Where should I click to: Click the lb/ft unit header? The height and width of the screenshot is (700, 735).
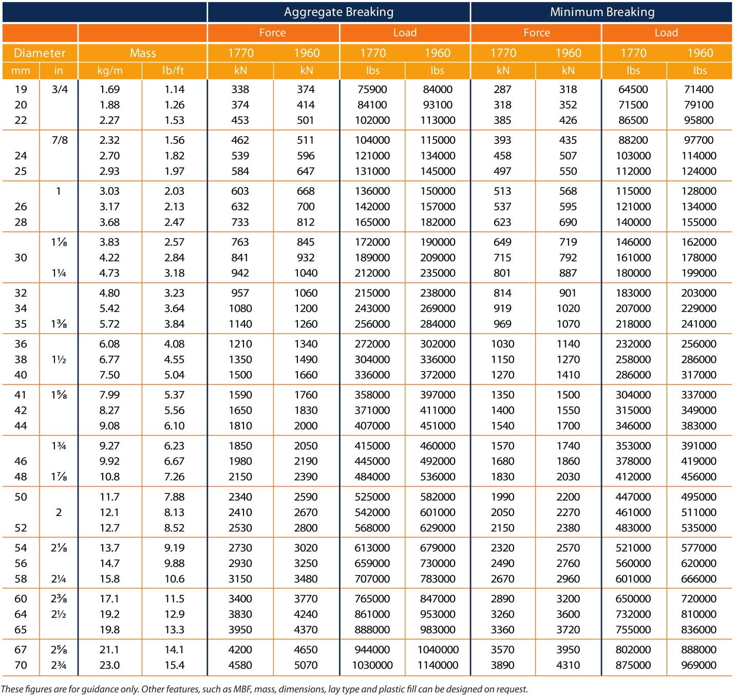point(173,70)
